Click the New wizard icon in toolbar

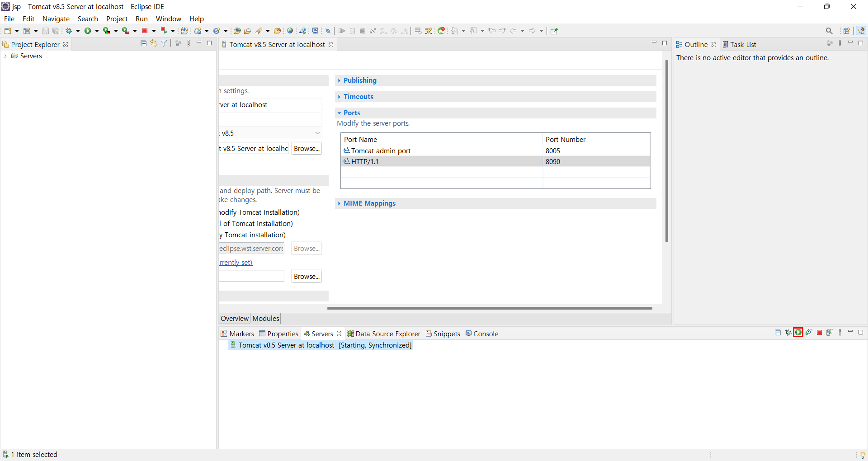(8, 31)
